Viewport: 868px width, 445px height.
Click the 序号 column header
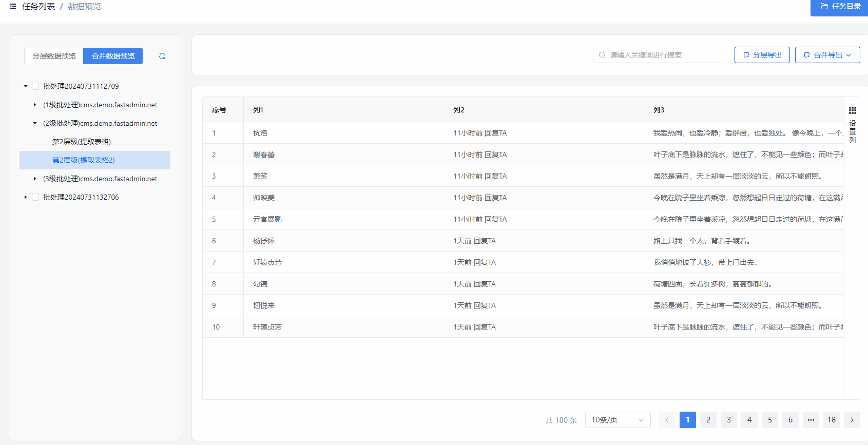click(x=219, y=110)
